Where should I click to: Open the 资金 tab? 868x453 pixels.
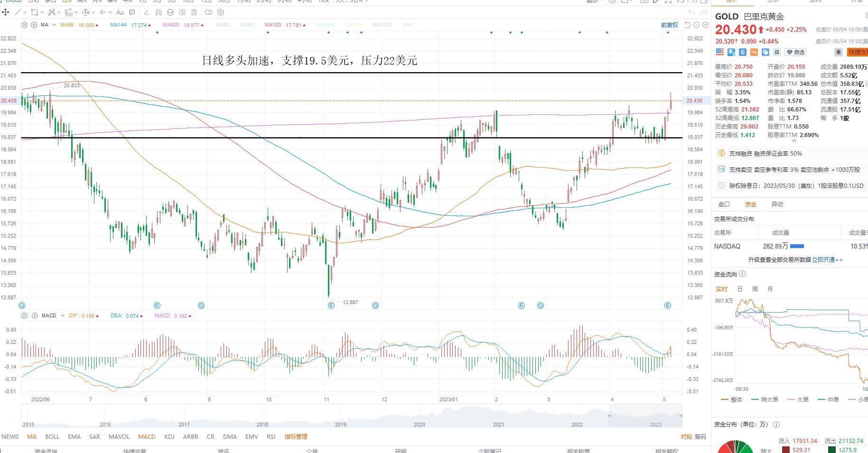click(x=750, y=204)
